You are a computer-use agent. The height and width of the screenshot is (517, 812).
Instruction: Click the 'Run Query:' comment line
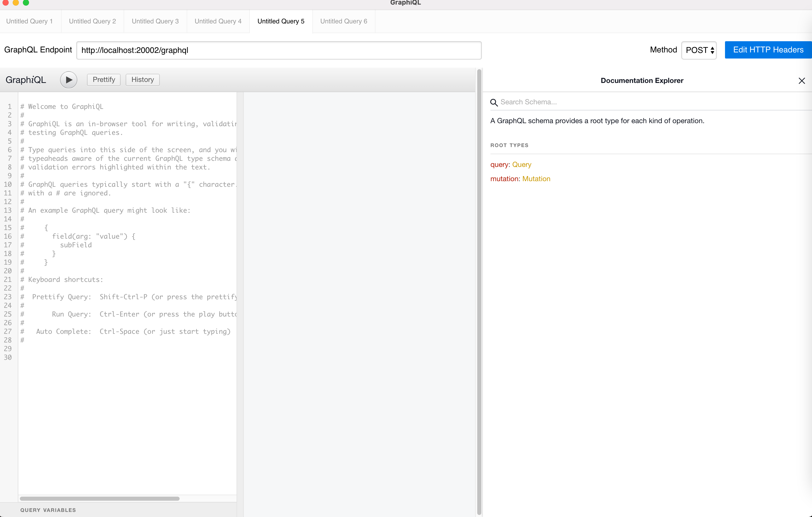coord(128,314)
